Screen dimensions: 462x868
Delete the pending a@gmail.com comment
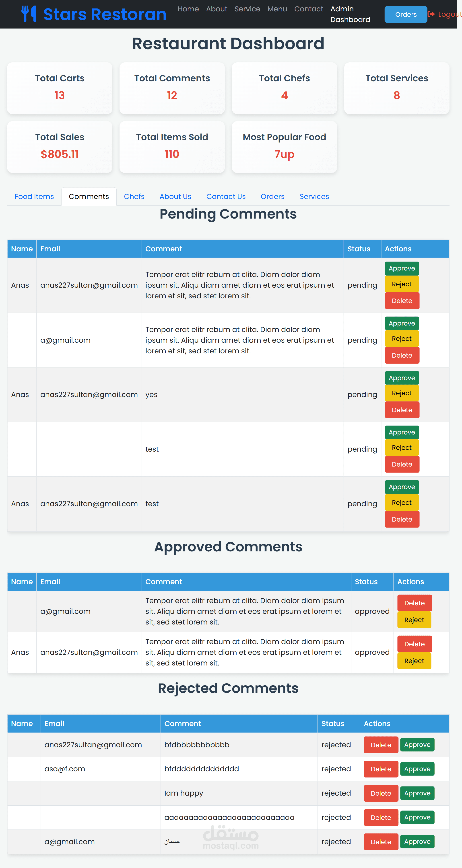pyautogui.click(x=401, y=356)
